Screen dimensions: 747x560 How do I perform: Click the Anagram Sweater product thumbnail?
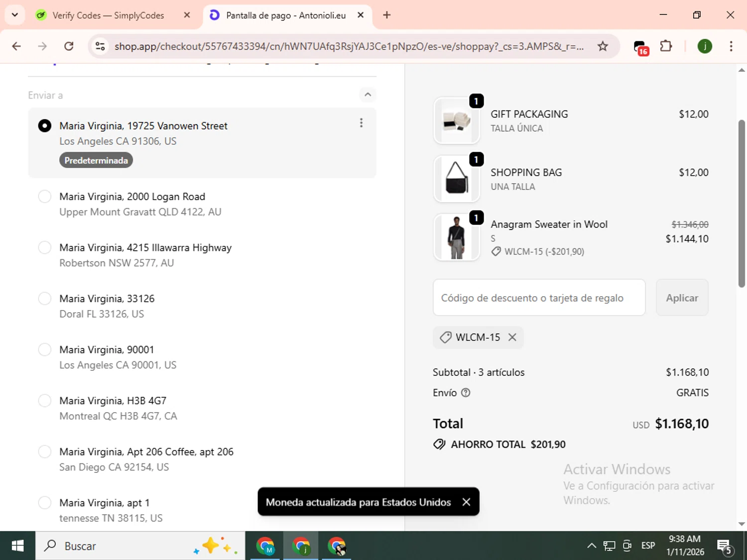(x=457, y=237)
